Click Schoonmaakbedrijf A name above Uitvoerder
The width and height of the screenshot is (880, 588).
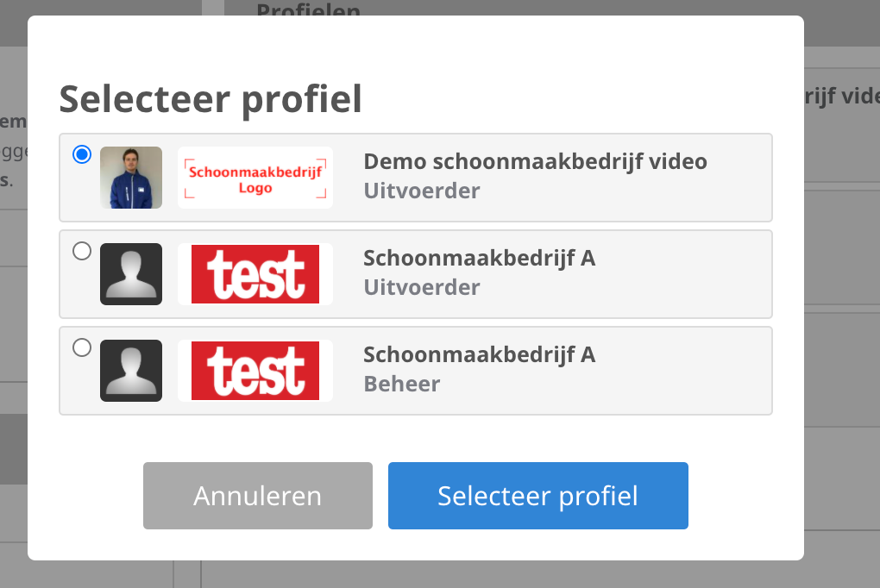coord(479,258)
